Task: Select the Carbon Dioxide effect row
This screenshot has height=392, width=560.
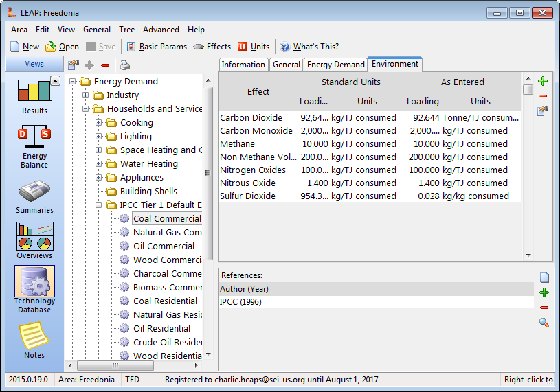Action: coord(369,117)
